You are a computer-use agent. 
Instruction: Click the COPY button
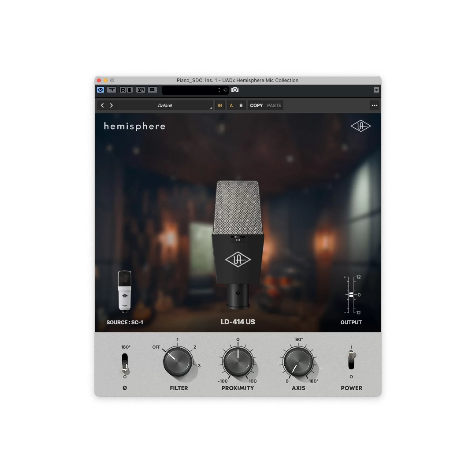(x=256, y=105)
